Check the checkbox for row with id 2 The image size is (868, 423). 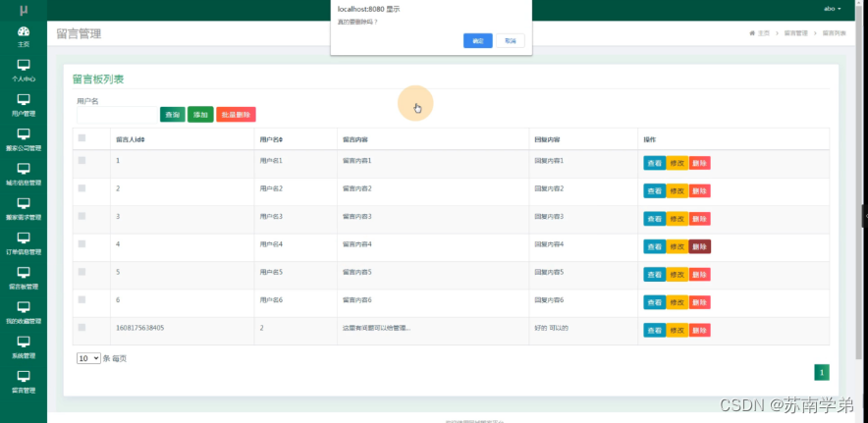81,188
